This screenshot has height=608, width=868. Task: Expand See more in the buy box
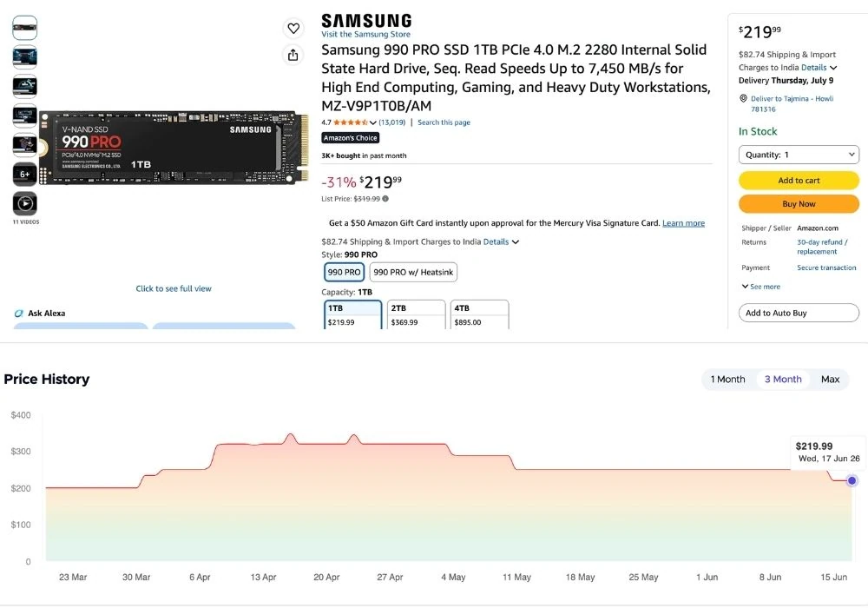click(761, 287)
